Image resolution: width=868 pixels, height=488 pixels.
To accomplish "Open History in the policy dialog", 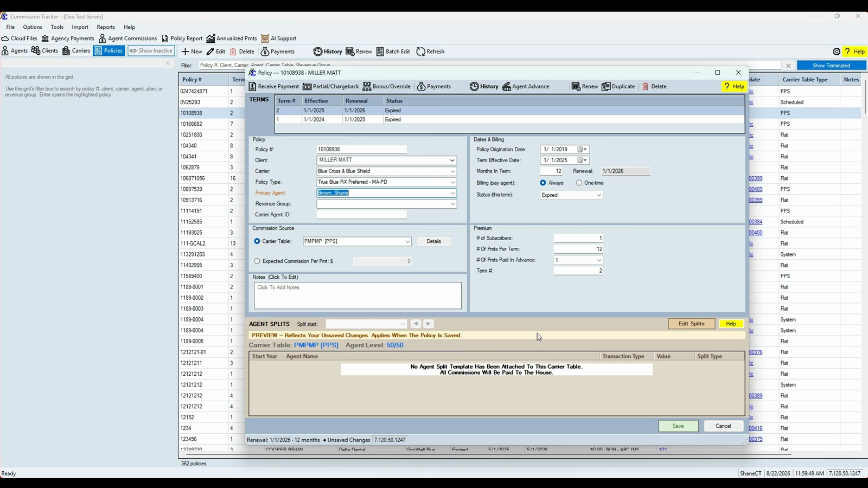I will pyautogui.click(x=484, y=87).
